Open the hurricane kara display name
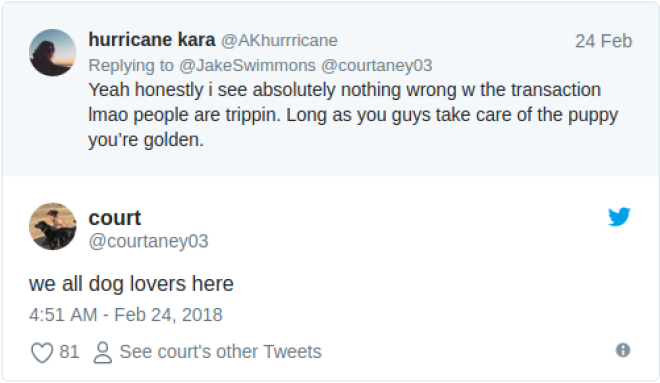The image size is (660, 383). point(152,40)
